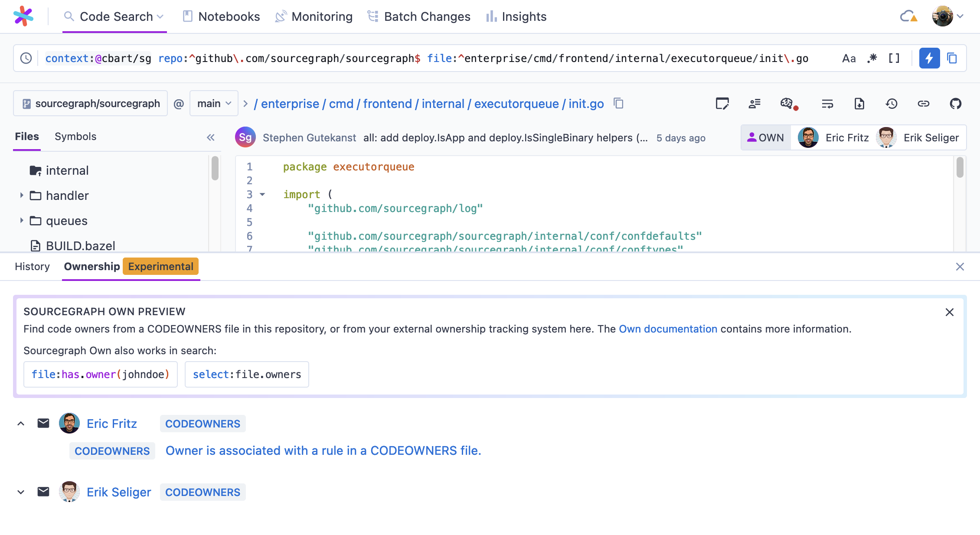Navigate to enterprise breadcrumb folder
980x535 pixels.
290,104
